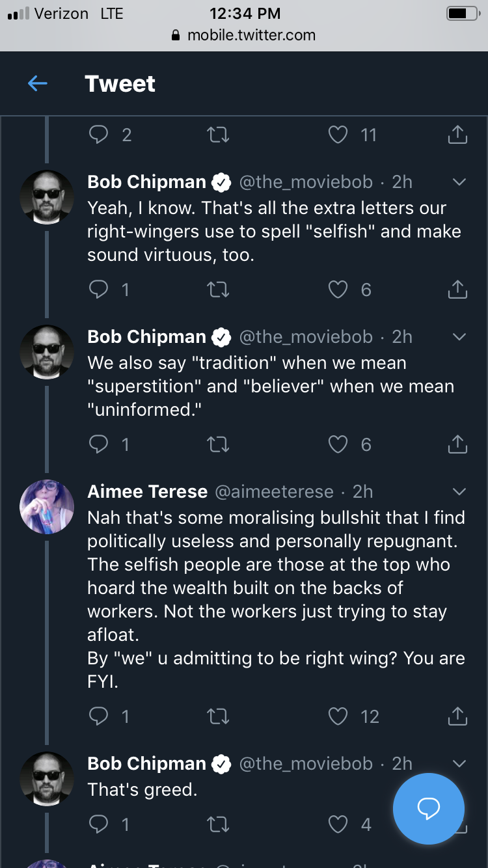Share the "selfish" tweet by Bob Chipman
This screenshot has width=488, height=868.
(x=458, y=289)
